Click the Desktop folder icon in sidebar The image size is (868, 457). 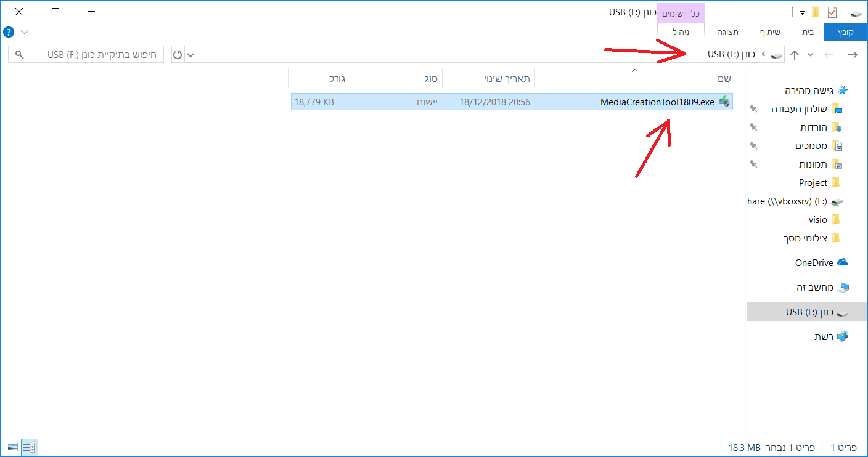837,109
